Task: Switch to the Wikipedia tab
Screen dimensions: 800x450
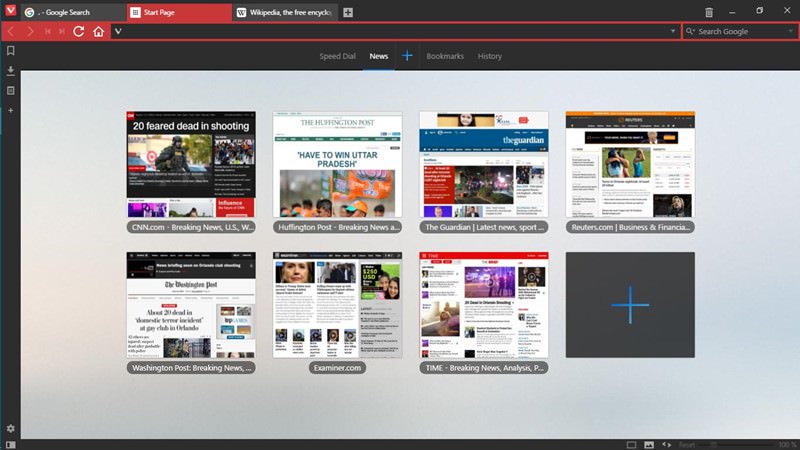Action: [285, 12]
